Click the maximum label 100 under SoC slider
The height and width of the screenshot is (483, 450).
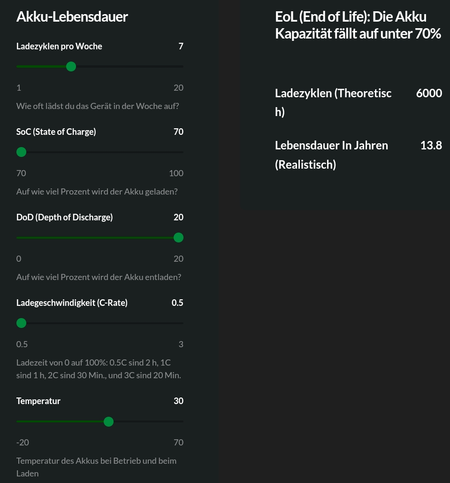point(176,173)
